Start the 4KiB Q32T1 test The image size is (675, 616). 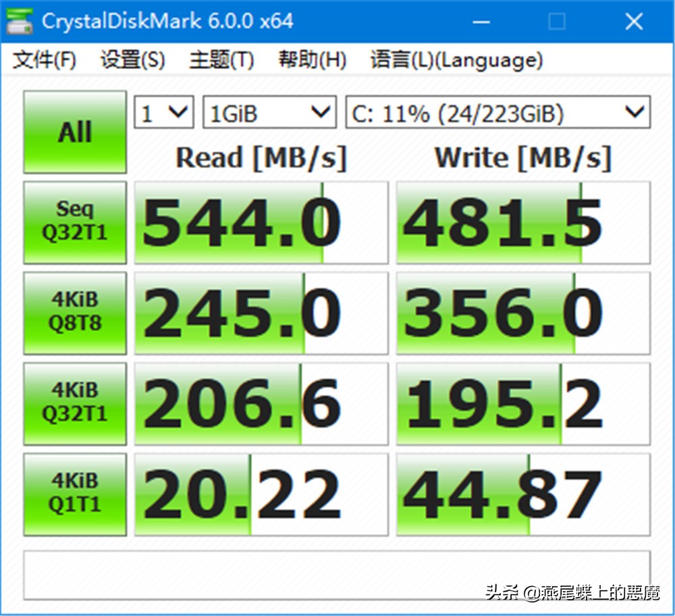tap(76, 404)
